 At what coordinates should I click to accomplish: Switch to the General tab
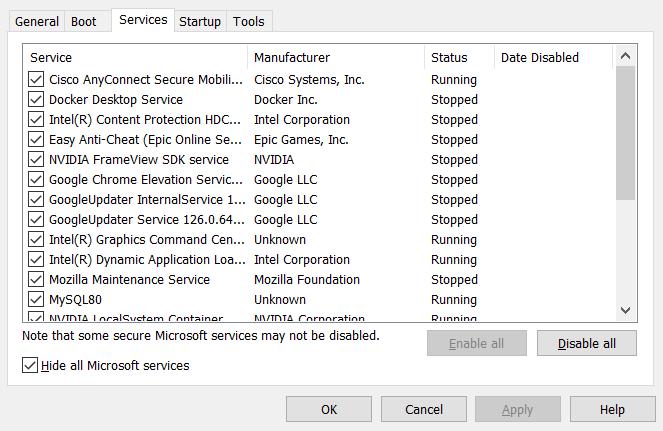coord(36,21)
